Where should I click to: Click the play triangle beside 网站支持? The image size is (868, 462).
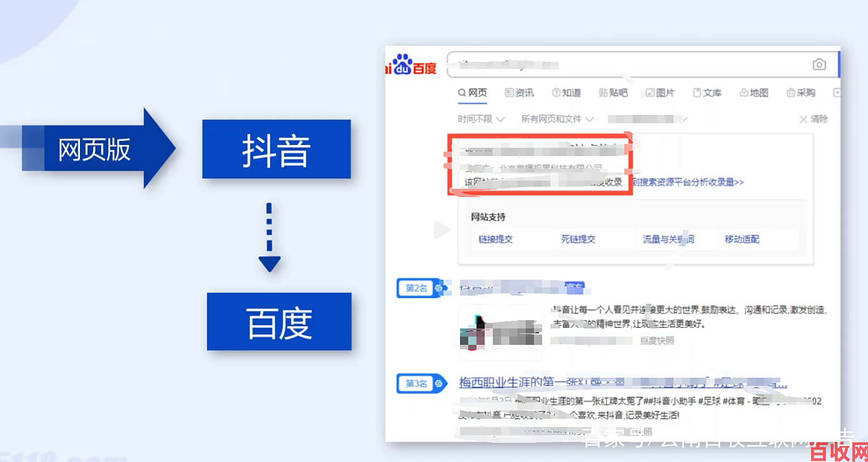tap(441, 230)
